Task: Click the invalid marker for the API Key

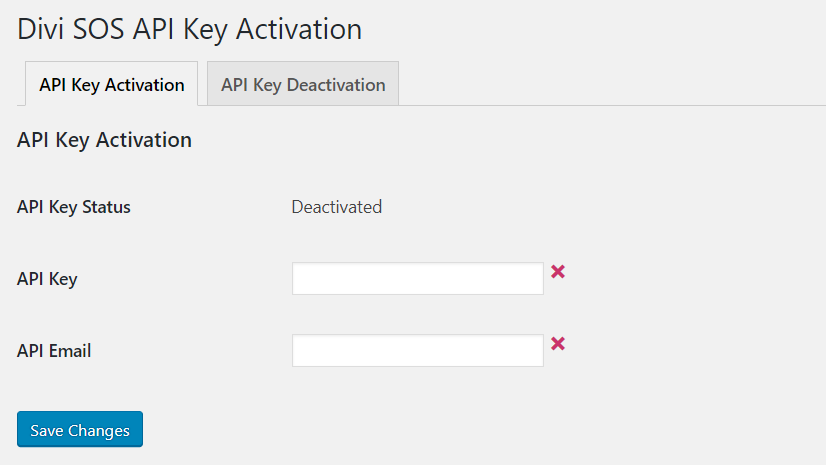Action: pyautogui.click(x=558, y=272)
